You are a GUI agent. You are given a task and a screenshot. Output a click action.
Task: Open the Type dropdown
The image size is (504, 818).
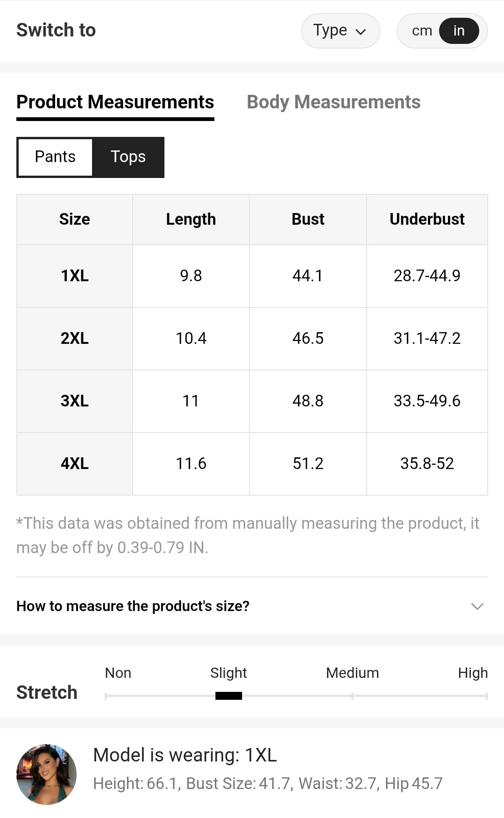tap(340, 31)
